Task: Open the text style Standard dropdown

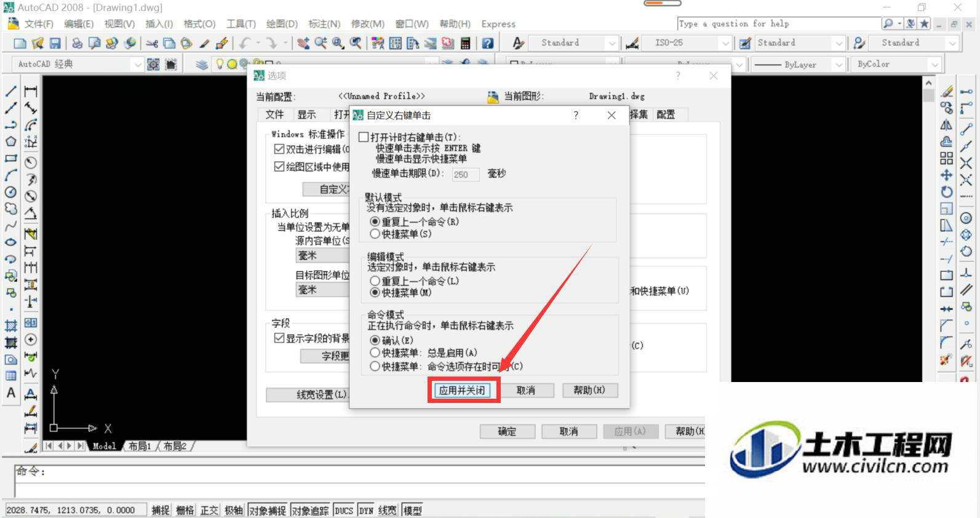Action: pos(612,43)
